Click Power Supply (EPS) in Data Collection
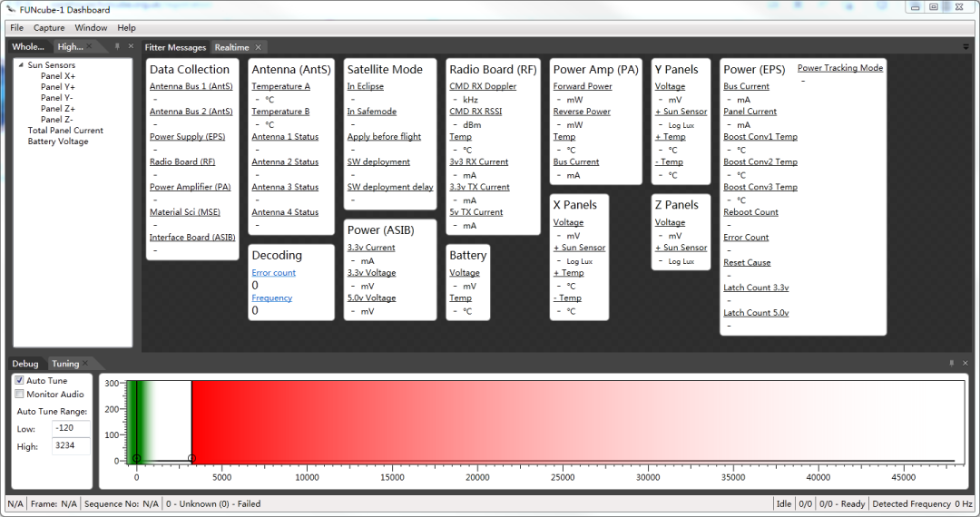The image size is (980, 517). click(188, 136)
